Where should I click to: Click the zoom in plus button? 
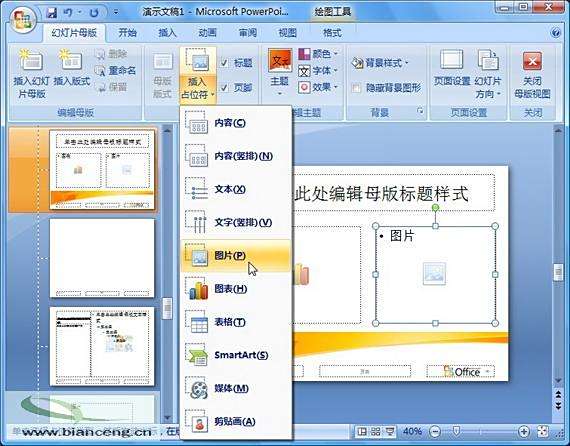[523, 432]
